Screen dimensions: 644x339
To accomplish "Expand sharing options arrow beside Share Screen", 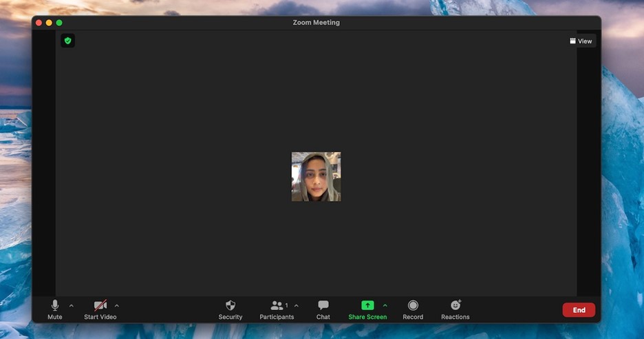I will pyautogui.click(x=385, y=306).
